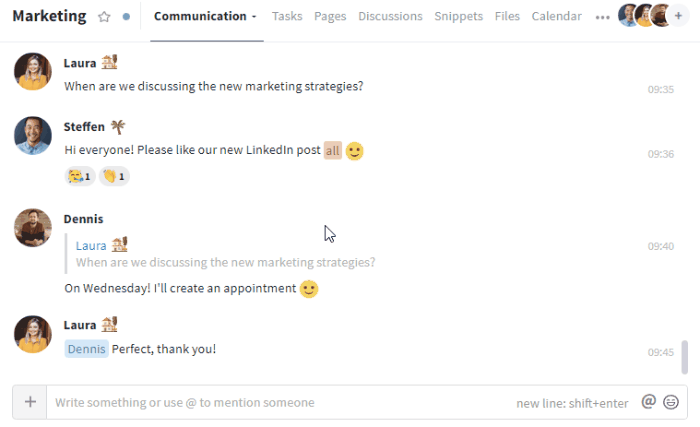The image size is (700, 427).
Task: Open attachment menu with plus button
Action: 30,402
